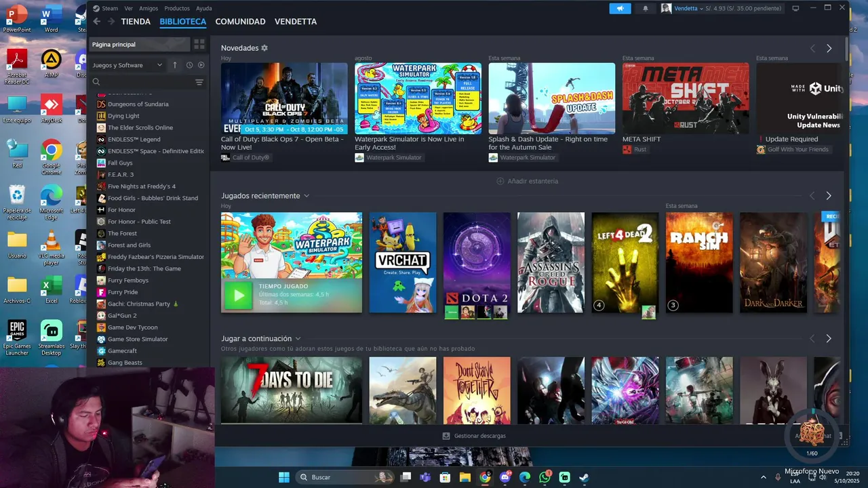Open Streamlabs Desktop shortcut

click(51, 338)
